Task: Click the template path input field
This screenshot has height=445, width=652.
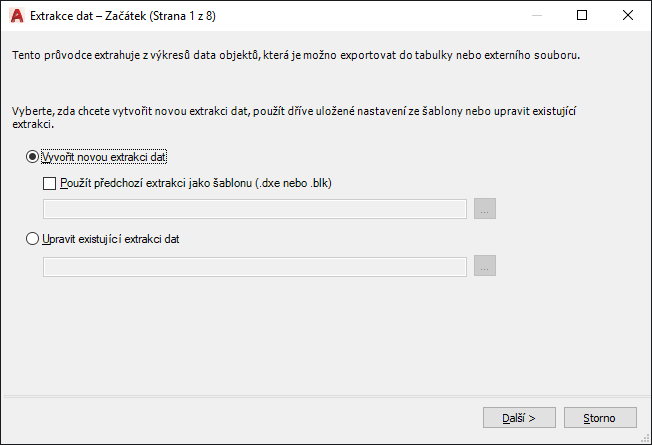Action: 255,209
